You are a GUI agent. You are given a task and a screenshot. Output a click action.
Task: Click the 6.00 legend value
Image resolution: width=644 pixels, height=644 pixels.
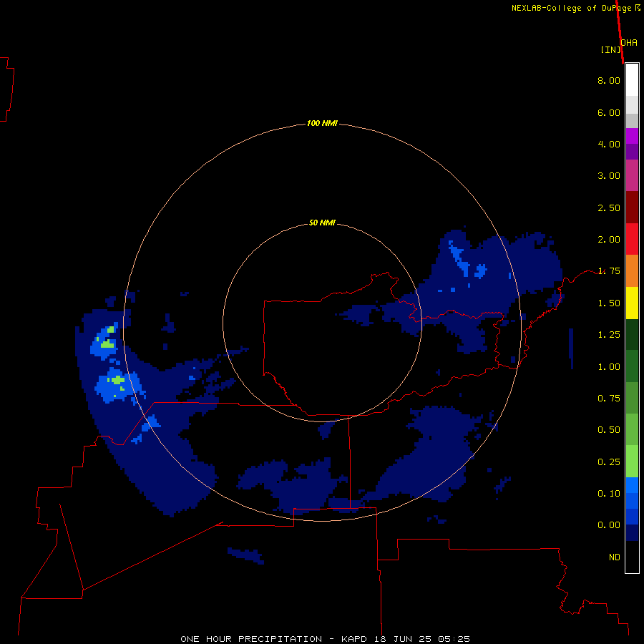point(609,112)
